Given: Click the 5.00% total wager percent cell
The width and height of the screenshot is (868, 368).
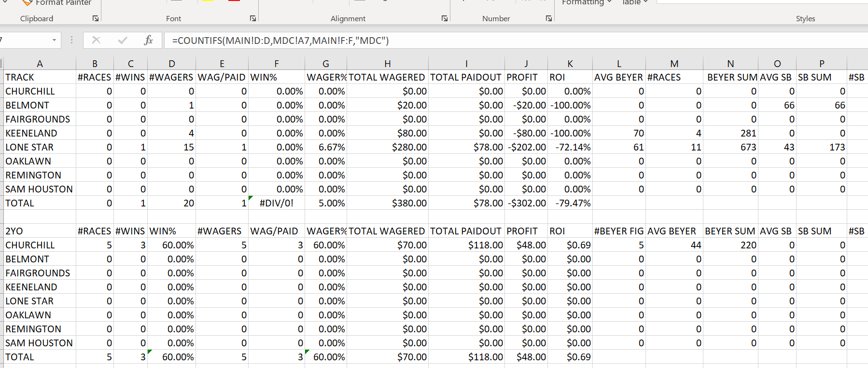Looking at the screenshot, I should pos(326,203).
